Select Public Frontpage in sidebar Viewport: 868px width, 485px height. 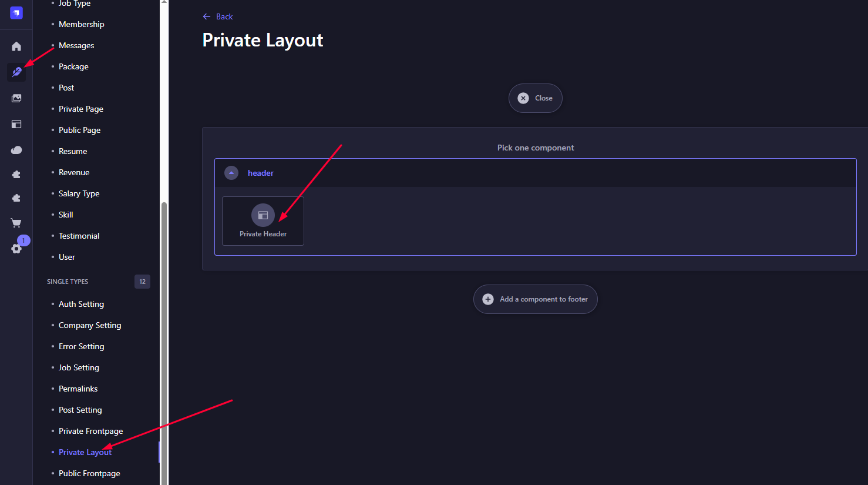coord(89,473)
